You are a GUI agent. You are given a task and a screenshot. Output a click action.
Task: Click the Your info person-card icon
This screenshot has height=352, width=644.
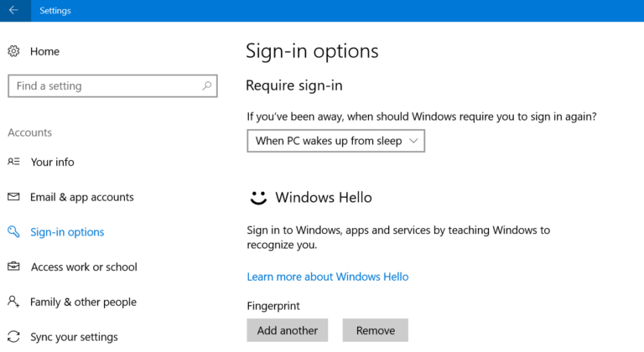(x=13, y=162)
